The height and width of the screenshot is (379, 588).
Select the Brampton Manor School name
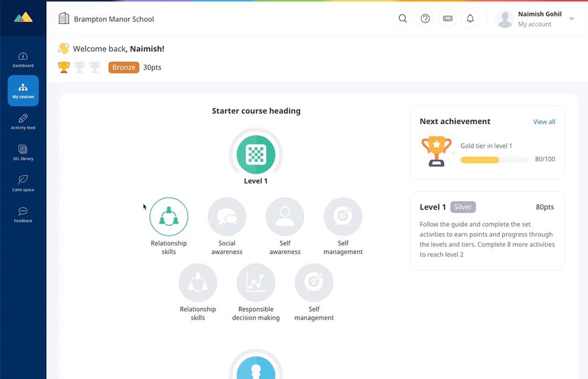click(x=114, y=19)
